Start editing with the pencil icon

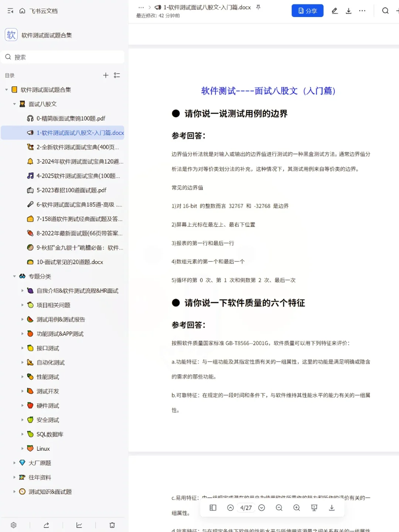[x=334, y=11]
